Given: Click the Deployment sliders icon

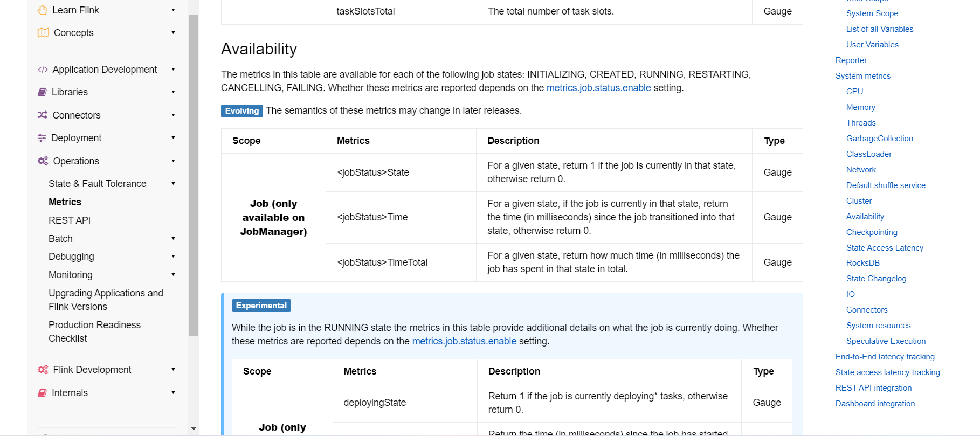Looking at the screenshot, I should pyautogui.click(x=42, y=138).
